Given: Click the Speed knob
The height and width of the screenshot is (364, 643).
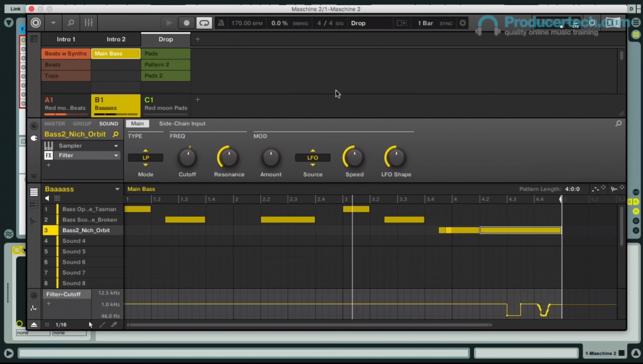Looking at the screenshot, I should tap(354, 157).
